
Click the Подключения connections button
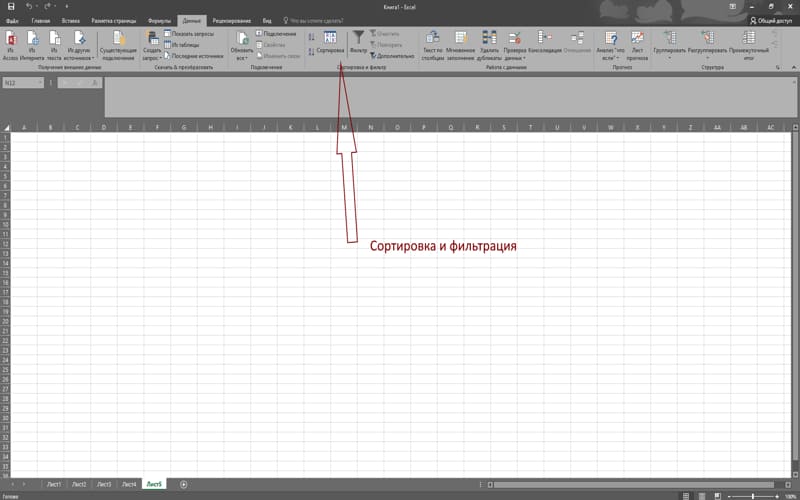click(276, 34)
